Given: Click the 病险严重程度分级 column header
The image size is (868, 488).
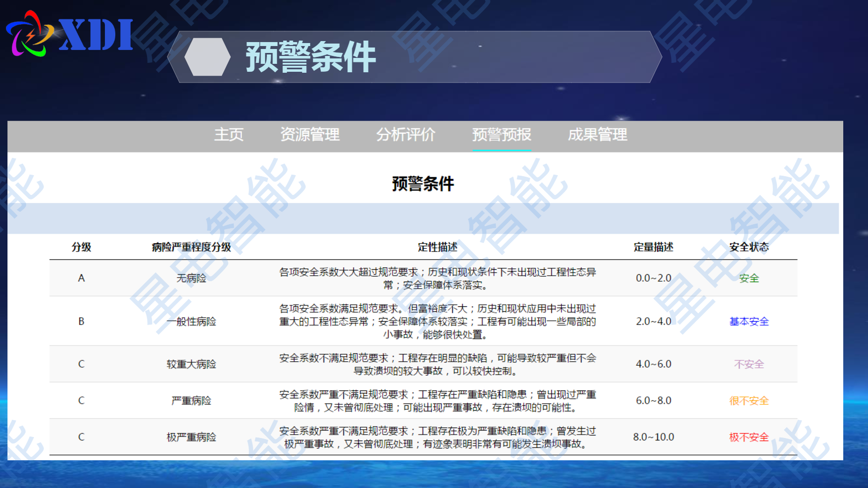Looking at the screenshot, I should (x=192, y=247).
